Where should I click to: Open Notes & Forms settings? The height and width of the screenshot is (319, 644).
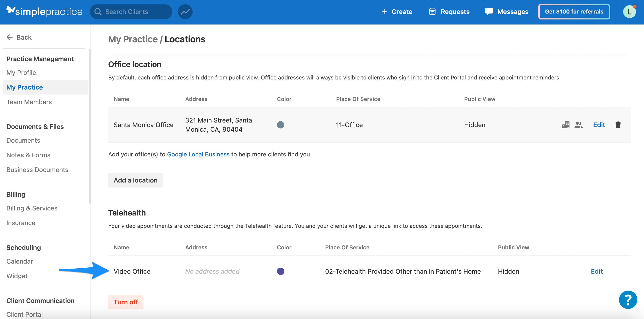pyautogui.click(x=28, y=155)
